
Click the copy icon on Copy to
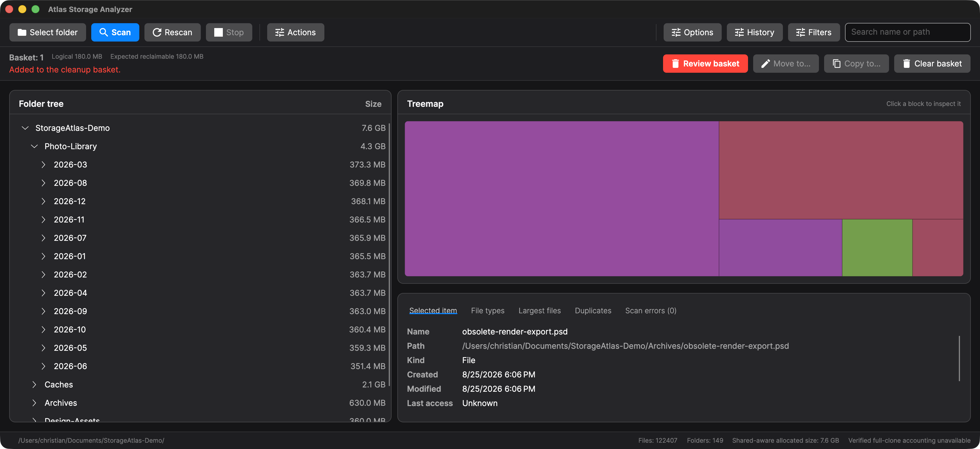tap(836, 64)
